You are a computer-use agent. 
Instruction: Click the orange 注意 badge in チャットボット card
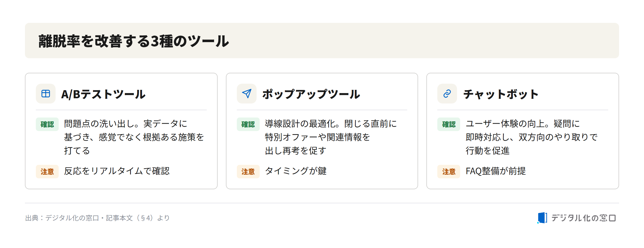coord(449,172)
